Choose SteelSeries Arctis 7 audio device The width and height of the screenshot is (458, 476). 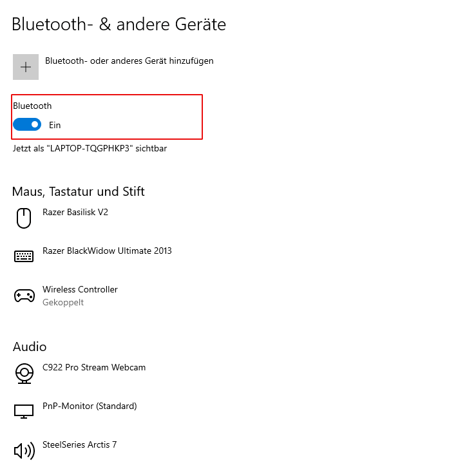click(79, 444)
